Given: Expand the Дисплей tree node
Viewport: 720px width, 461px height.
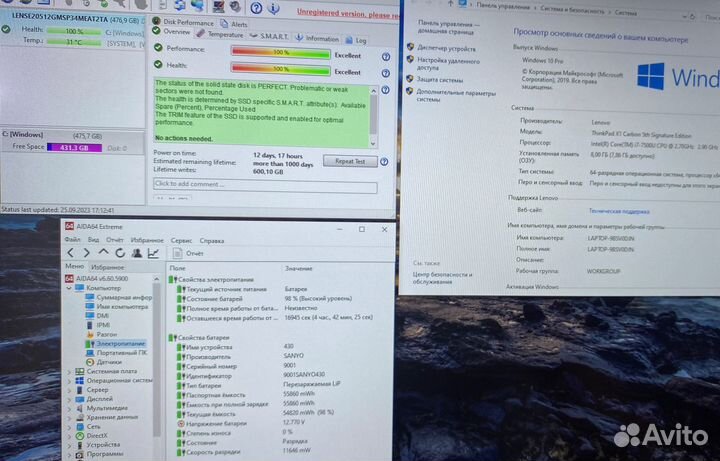Looking at the screenshot, I should 69,399.
